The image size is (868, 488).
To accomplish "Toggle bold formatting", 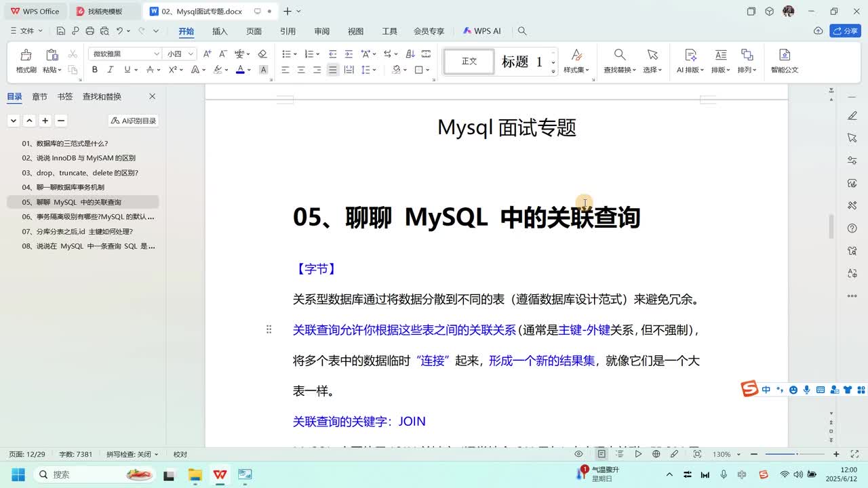I will click(95, 70).
